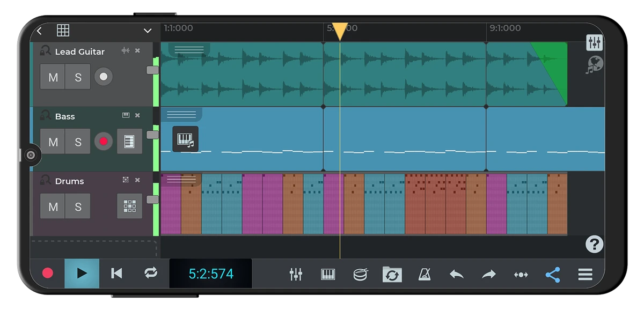Open Bass track MIDI type icon

coord(126,115)
